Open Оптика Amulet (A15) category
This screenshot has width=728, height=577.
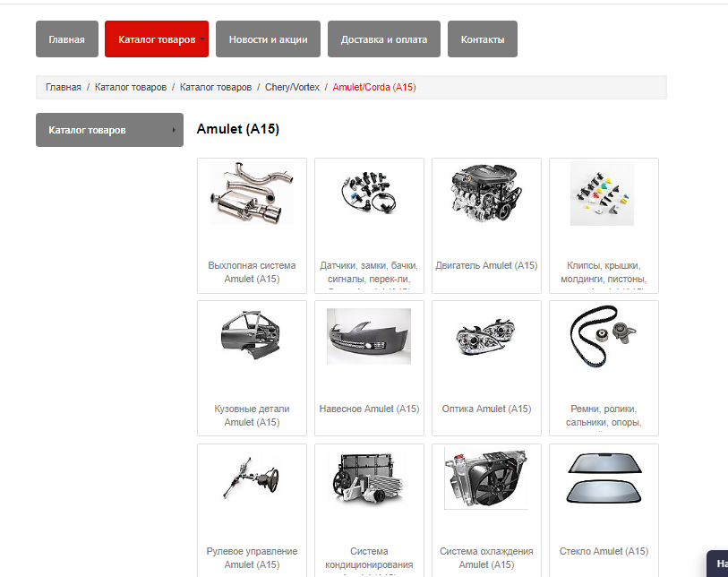[486, 409]
